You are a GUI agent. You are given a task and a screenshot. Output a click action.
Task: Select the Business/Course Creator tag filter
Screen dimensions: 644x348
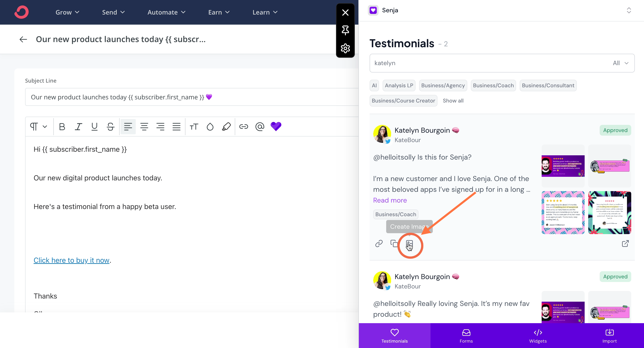click(403, 101)
